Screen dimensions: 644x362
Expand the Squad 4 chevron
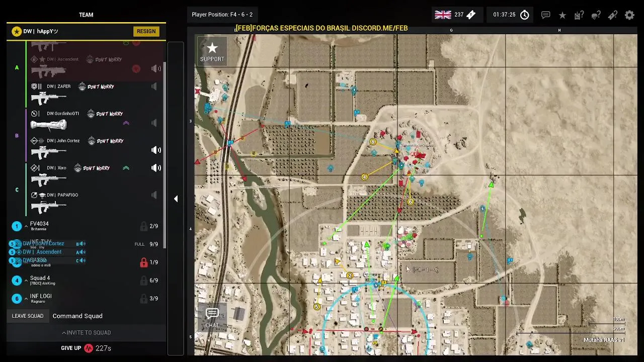[x=26, y=281]
